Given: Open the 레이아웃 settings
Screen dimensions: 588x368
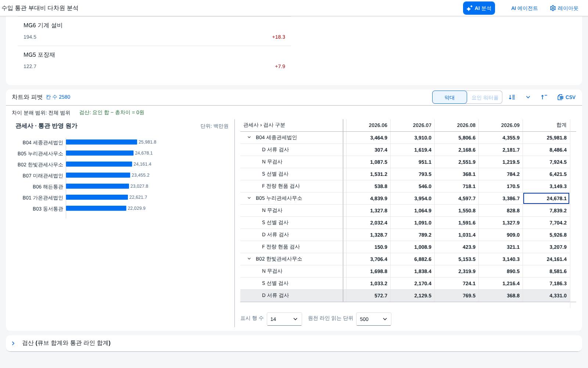Looking at the screenshot, I should [564, 8].
